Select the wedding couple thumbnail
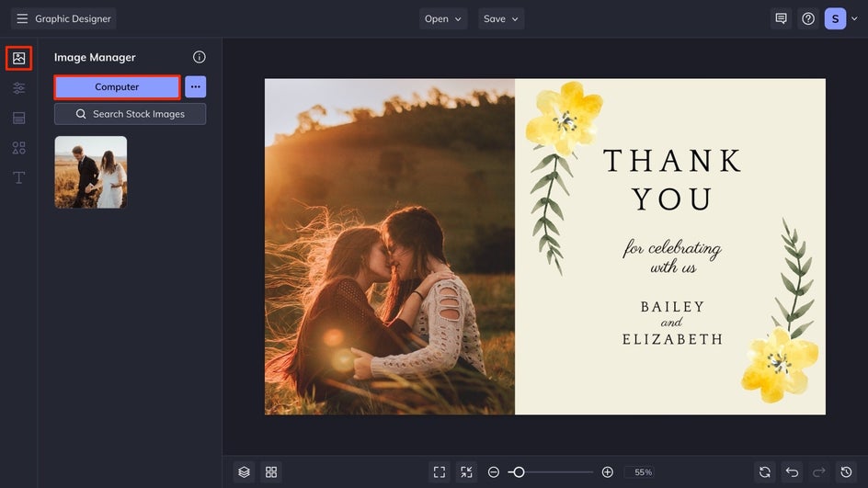The image size is (868, 488). (91, 172)
